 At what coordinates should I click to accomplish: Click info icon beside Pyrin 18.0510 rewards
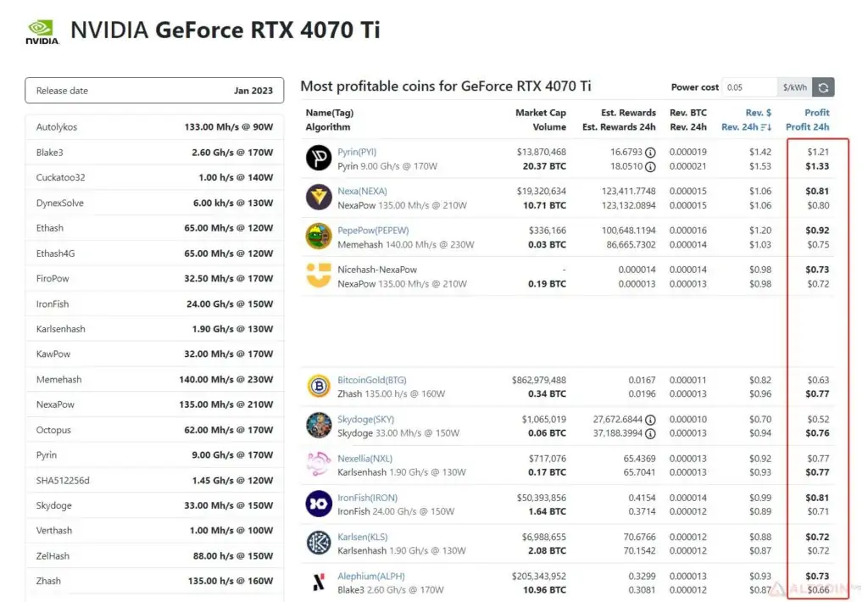(x=650, y=167)
